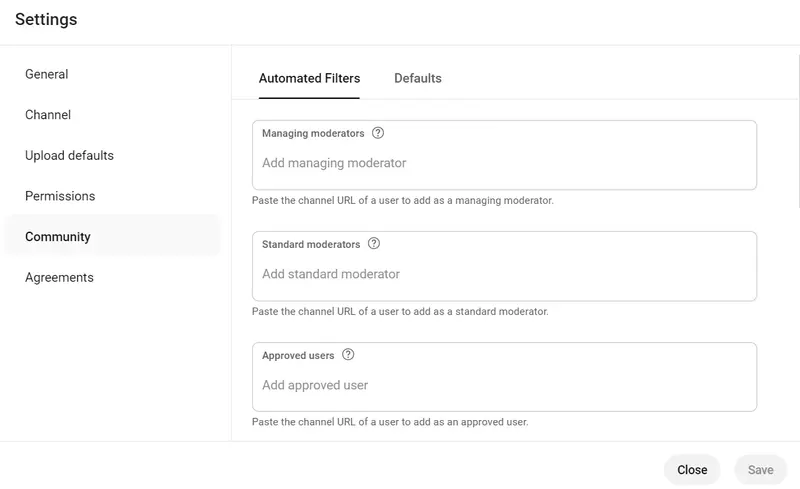
Task: Focus the Add approved user input
Action: [x=504, y=385]
